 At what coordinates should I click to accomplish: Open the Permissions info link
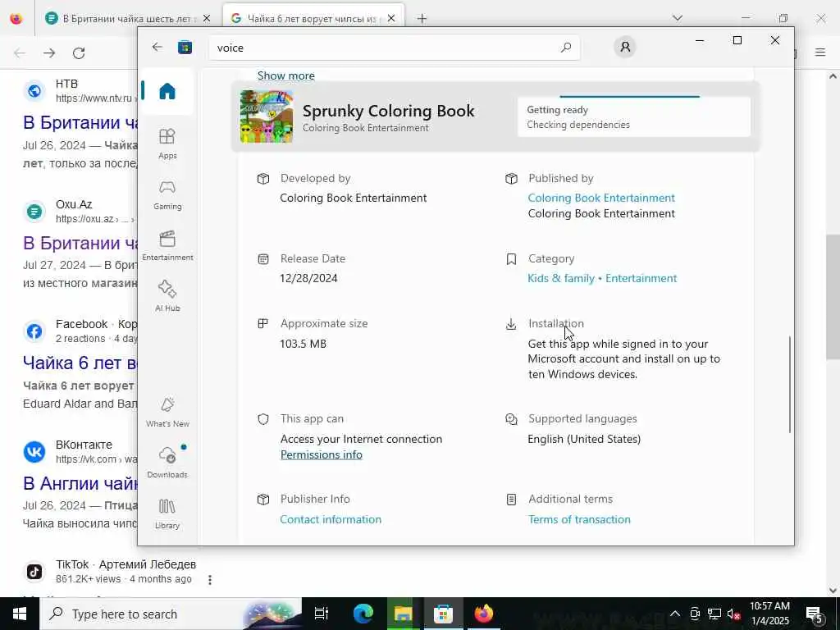(x=322, y=454)
